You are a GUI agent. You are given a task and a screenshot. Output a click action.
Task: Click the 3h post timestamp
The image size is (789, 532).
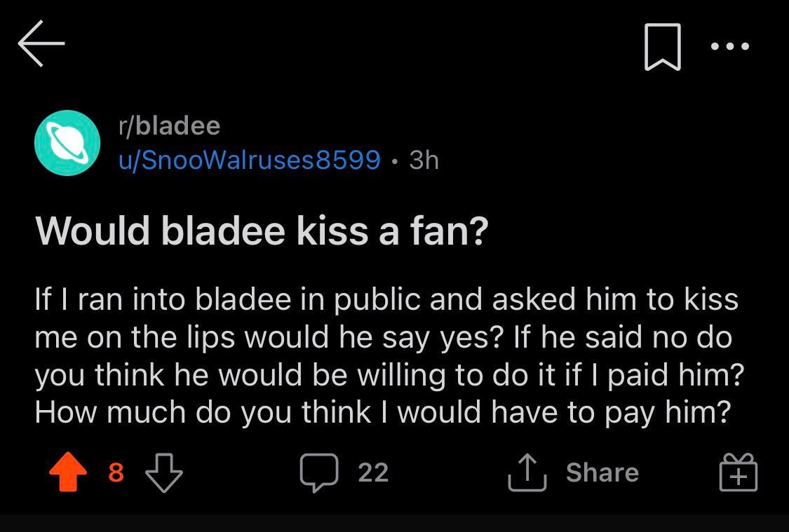424,161
